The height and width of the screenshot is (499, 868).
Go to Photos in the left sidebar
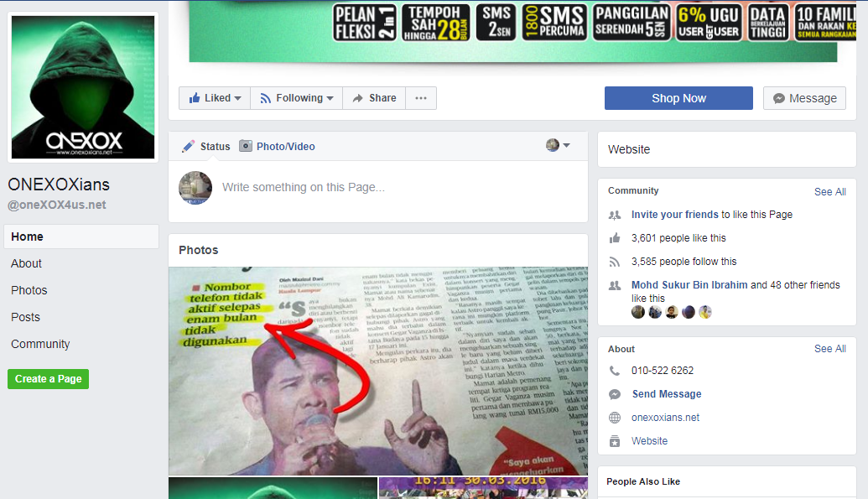coord(29,290)
